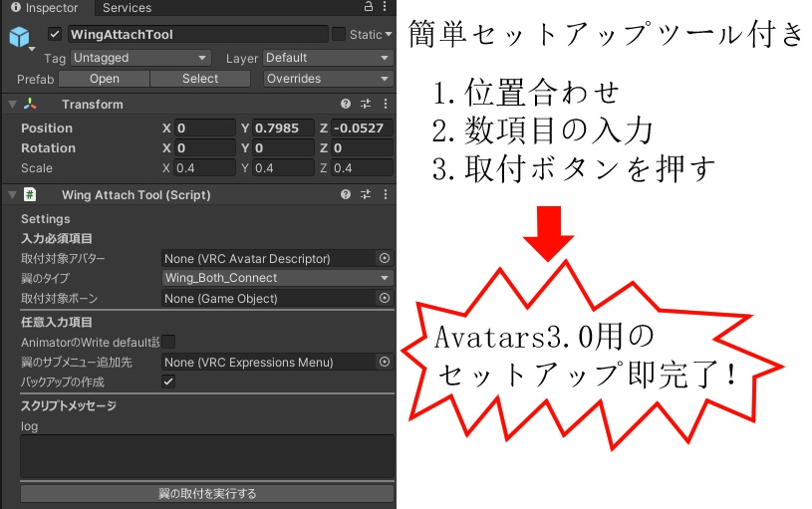Open Transform component help icon
The height and width of the screenshot is (509, 812).
pyautogui.click(x=346, y=104)
